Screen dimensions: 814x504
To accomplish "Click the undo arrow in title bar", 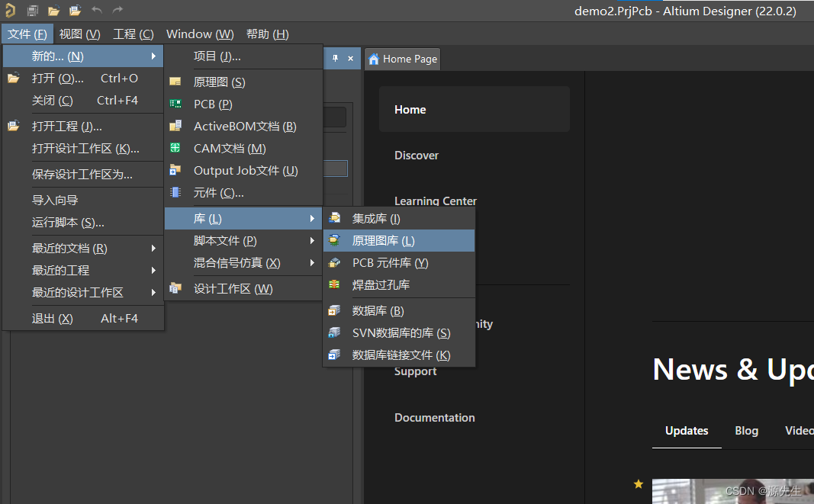I will pyautogui.click(x=97, y=10).
